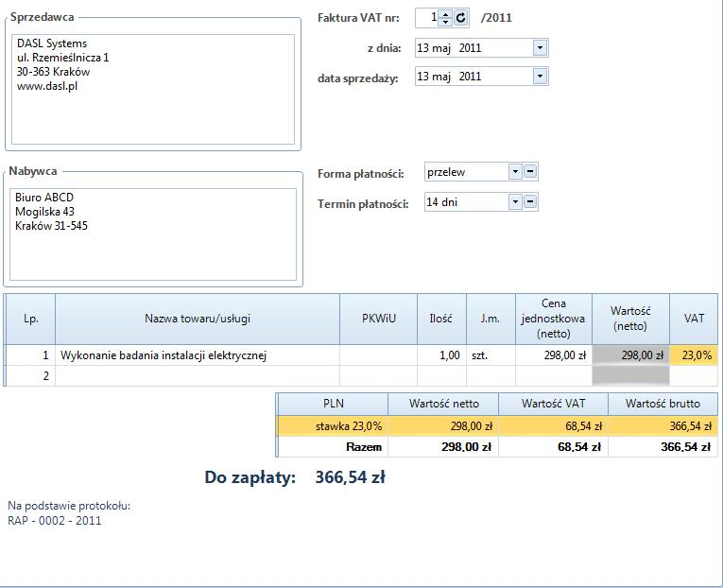Click inside the Nabywca address text box

click(x=153, y=233)
